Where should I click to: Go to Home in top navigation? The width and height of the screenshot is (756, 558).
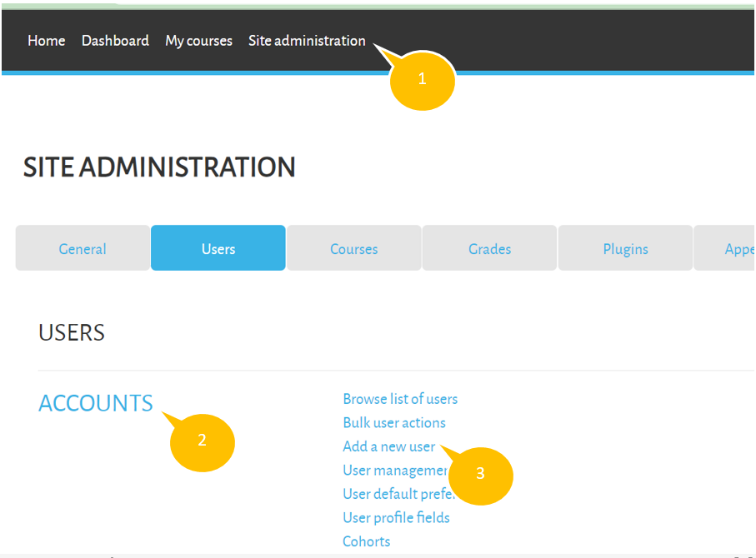(x=46, y=41)
